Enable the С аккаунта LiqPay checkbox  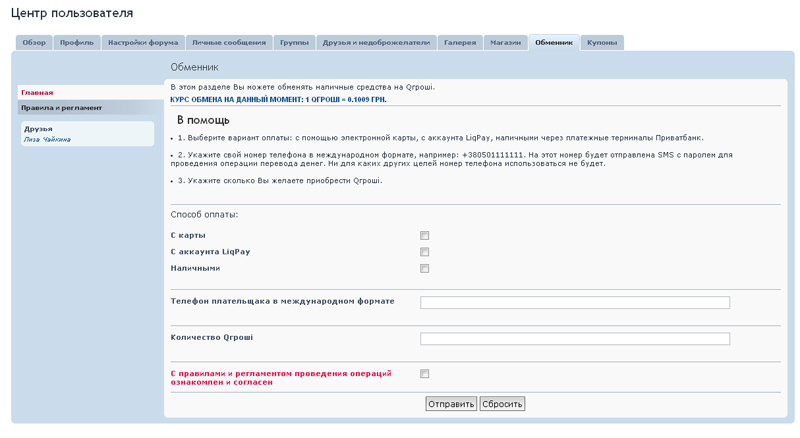point(425,252)
